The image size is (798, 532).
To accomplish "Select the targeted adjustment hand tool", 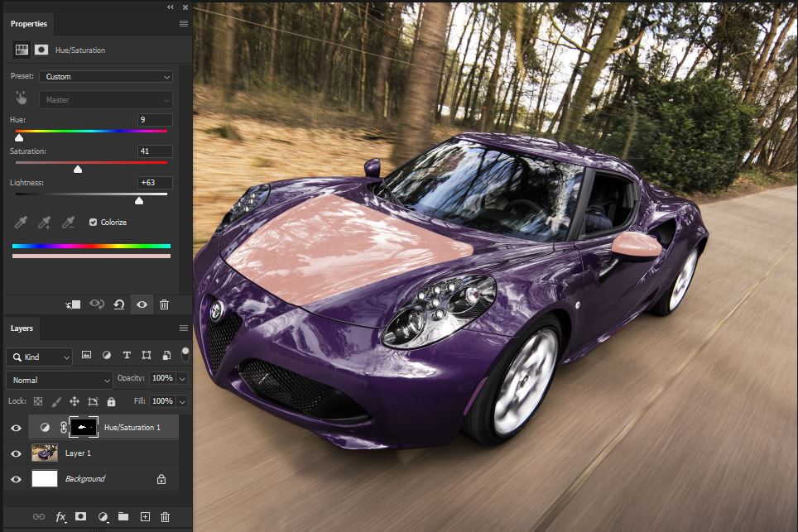I will point(21,98).
